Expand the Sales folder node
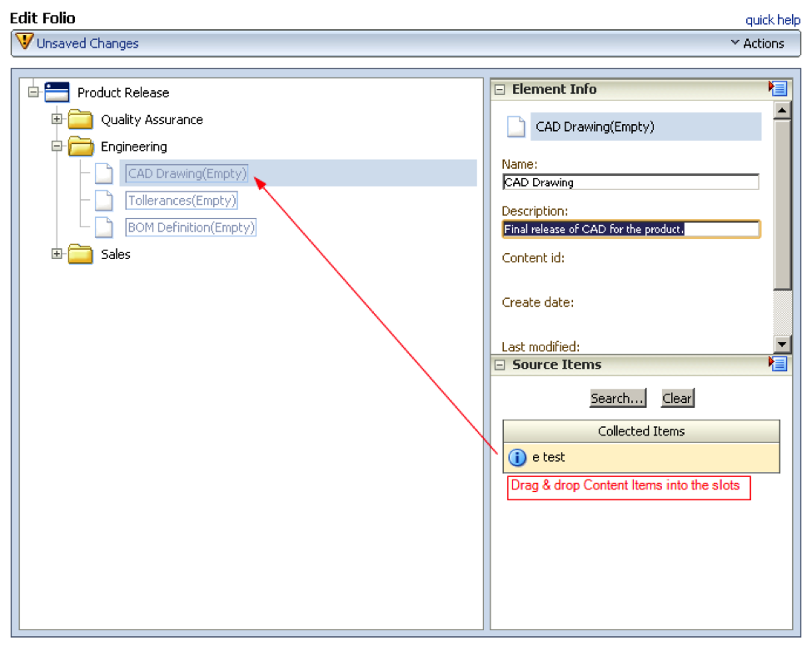The width and height of the screenshot is (812, 651). point(57,254)
